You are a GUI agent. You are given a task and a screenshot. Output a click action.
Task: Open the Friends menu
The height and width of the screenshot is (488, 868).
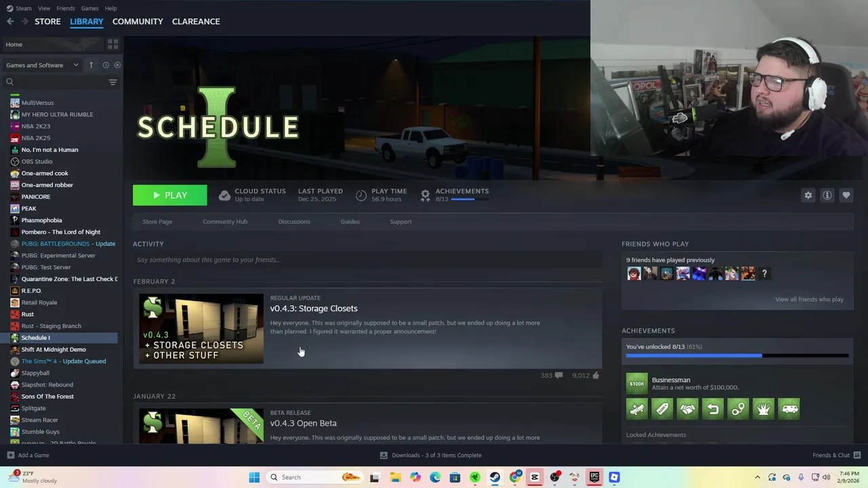click(66, 8)
